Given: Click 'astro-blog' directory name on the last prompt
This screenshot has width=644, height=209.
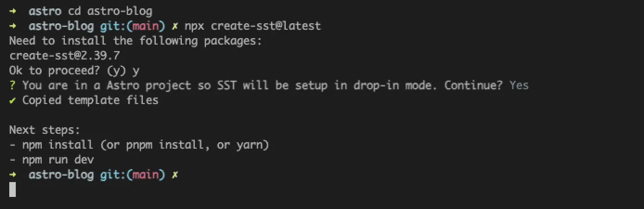Looking at the screenshot, I should click(x=61, y=175).
